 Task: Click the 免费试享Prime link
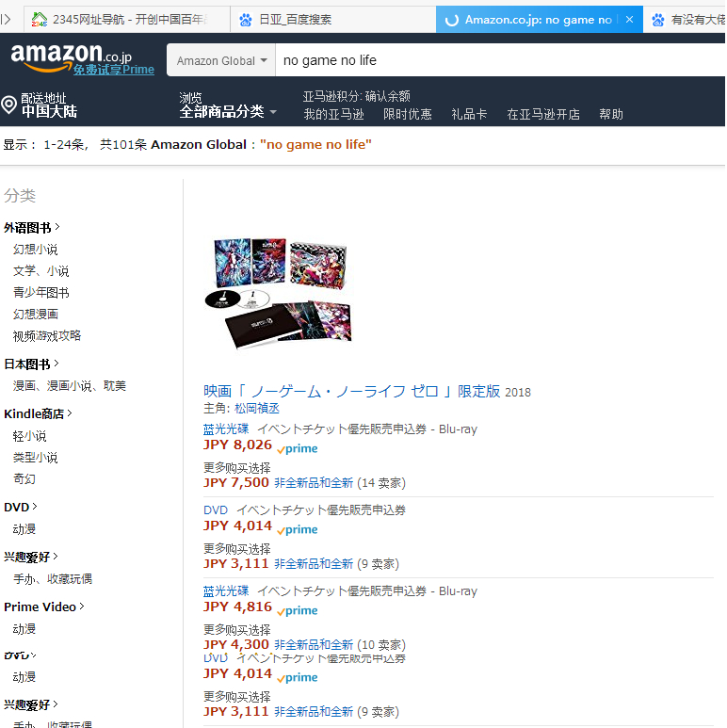(x=114, y=70)
